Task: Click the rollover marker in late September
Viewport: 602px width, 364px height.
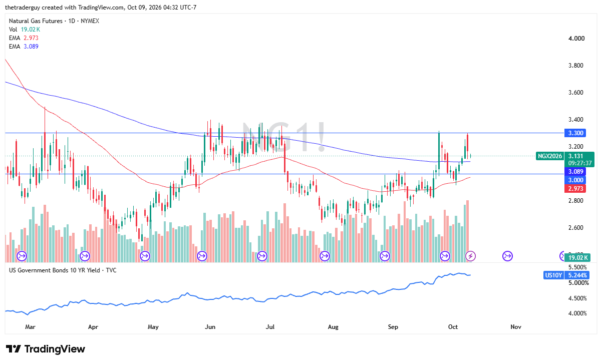Action: [445, 256]
